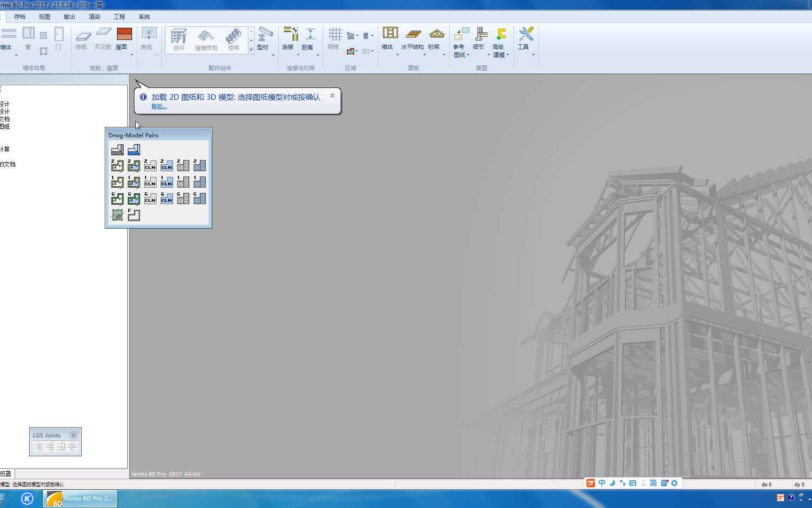This screenshot has width=812, height=508.
Task: Click the 屋檐修剪 eaves trim icon
Action: [x=206, y=40]
